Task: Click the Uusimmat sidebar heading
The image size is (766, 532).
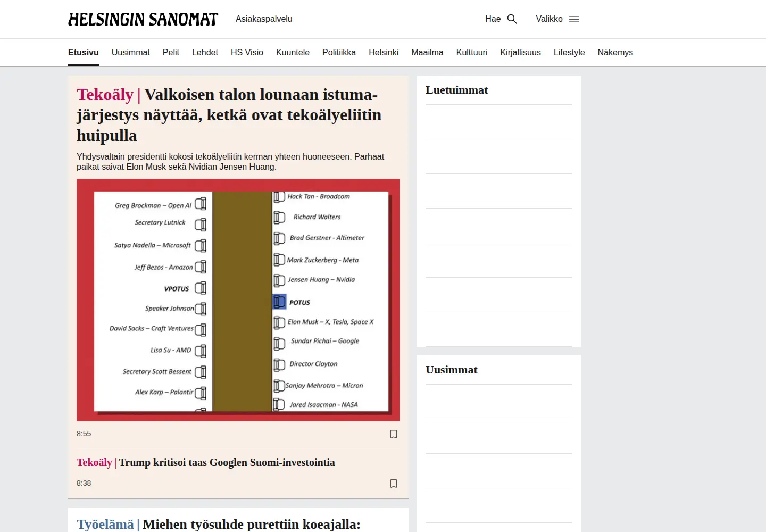Action: pos(452,370)
